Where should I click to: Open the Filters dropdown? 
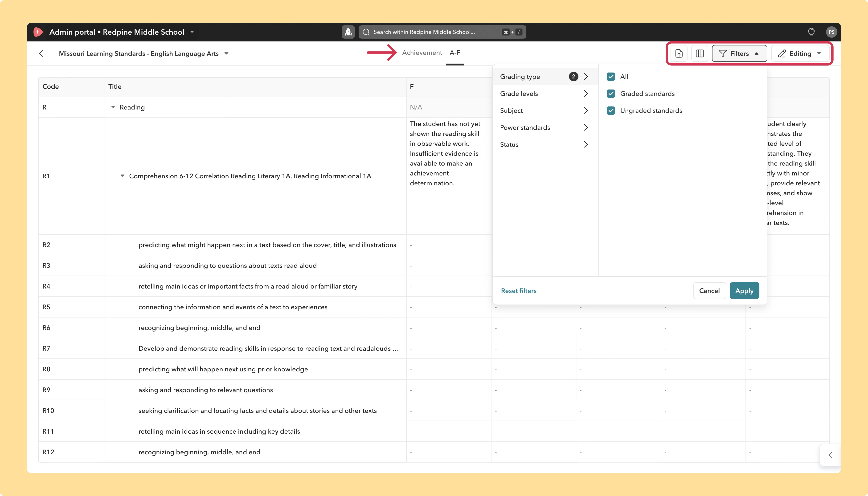[739, 54]
